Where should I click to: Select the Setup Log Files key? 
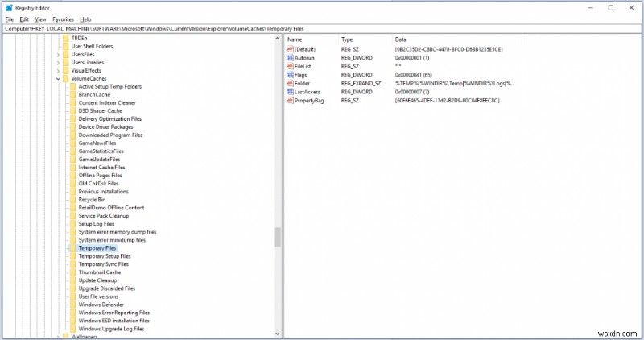97,224
